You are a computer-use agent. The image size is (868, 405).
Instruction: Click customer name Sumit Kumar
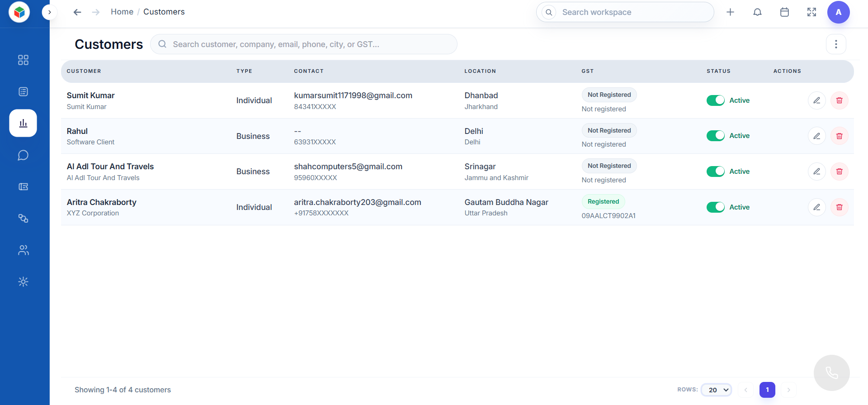pyautogui.click(x=91, y=95)
